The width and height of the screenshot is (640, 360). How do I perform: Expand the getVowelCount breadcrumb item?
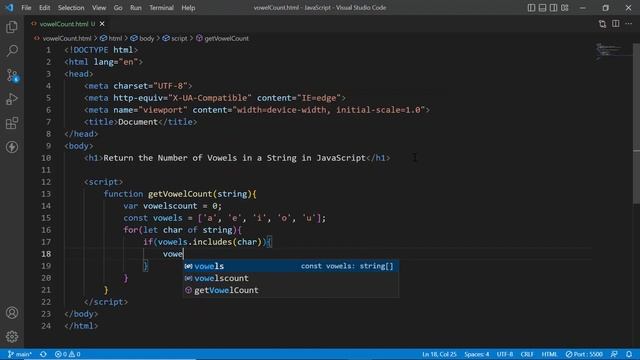point(222,38)
